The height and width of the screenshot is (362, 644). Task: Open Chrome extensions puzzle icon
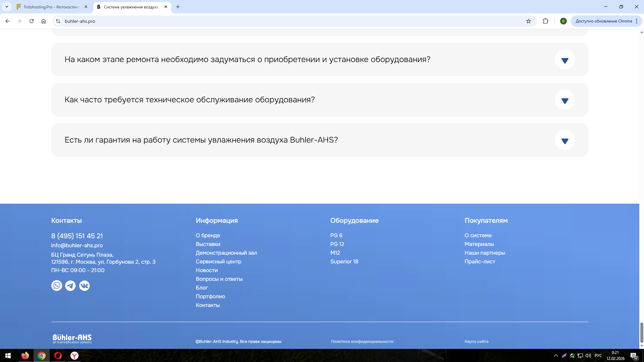click(x=546, y=21)
